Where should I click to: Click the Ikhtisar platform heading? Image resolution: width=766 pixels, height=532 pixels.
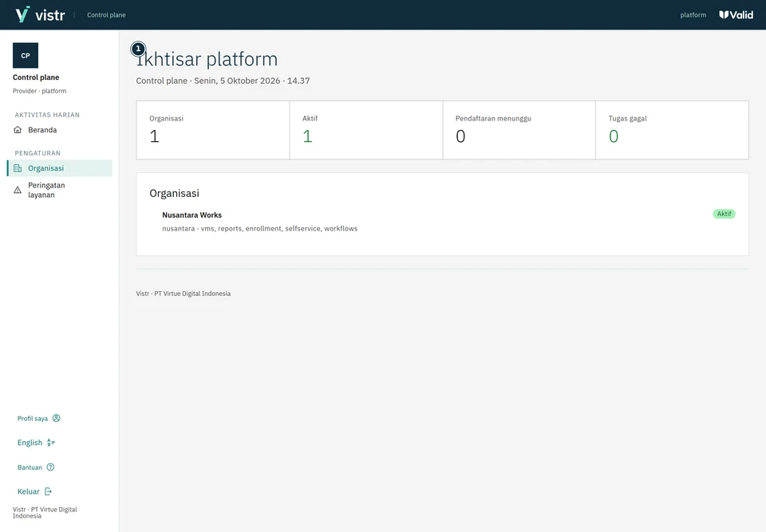coord(207,59)
